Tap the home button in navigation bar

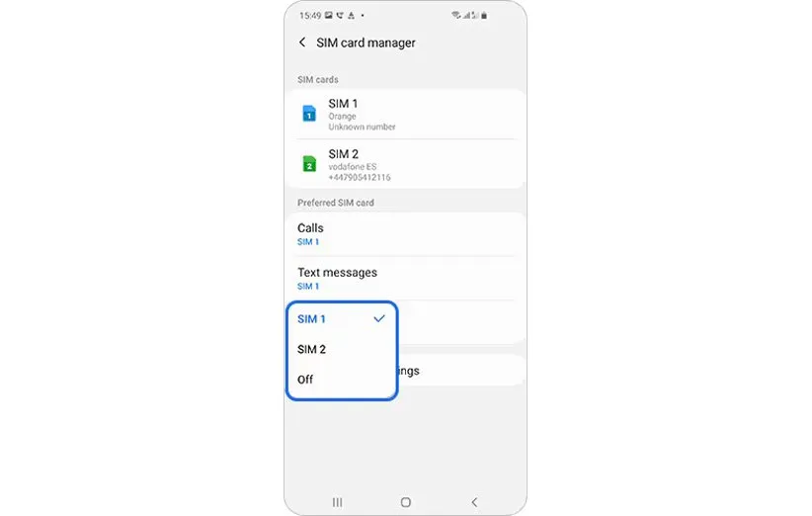pos(405,502)
